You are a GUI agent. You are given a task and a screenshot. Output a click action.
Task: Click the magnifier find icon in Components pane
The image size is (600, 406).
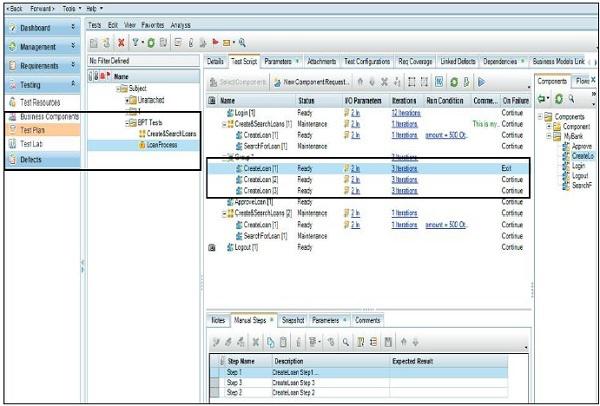pyautogui.click(x=571, y=99)
